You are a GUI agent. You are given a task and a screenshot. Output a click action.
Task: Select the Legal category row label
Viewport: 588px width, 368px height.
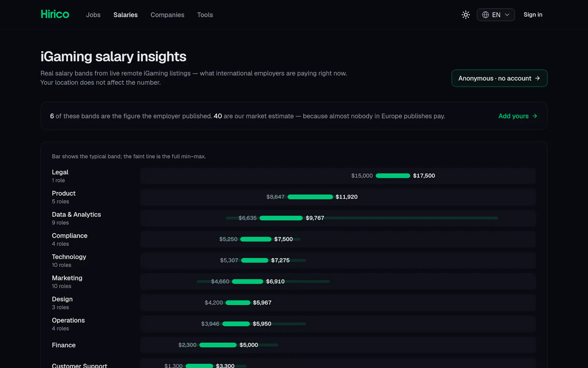[60, 172]
